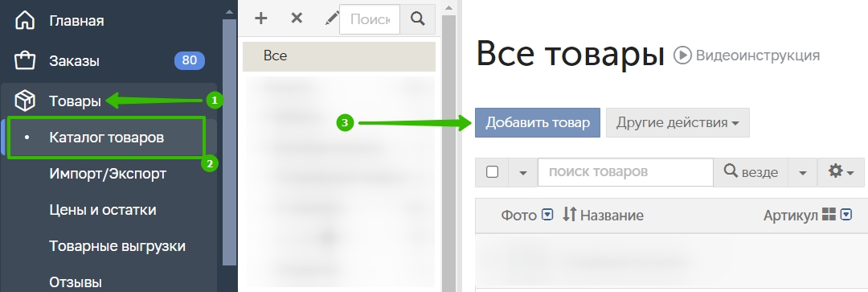
Task: Open Фото column dropdown toggle
Action: (547, 215)
